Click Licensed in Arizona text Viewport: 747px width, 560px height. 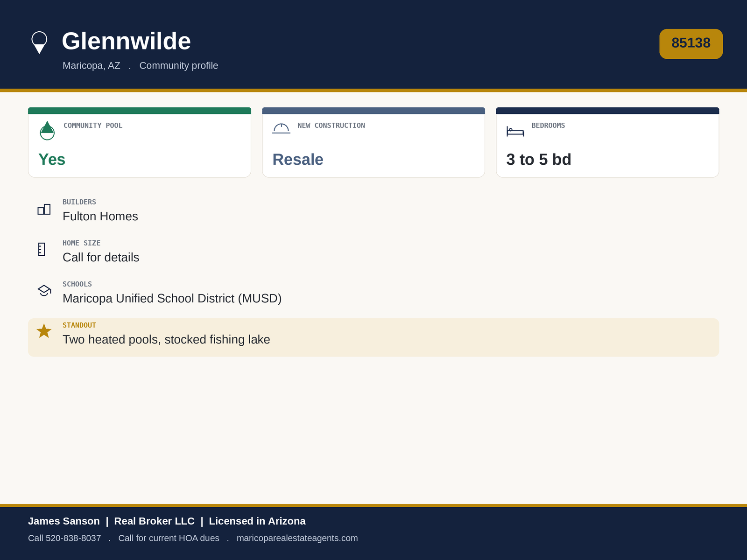[x=257, y=521]
